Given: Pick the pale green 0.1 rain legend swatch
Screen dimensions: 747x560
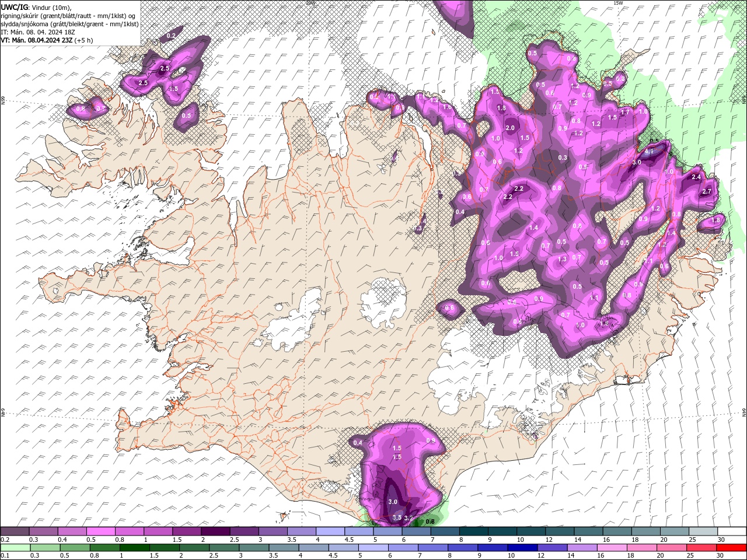Looking at the screenshot, I should point(15,548).
